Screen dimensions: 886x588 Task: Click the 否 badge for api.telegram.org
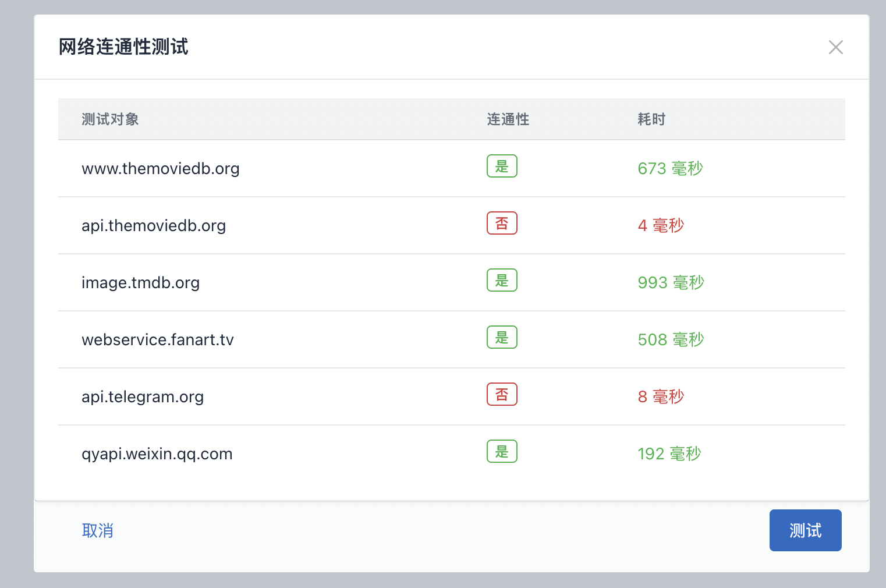[x=502, y=394]
